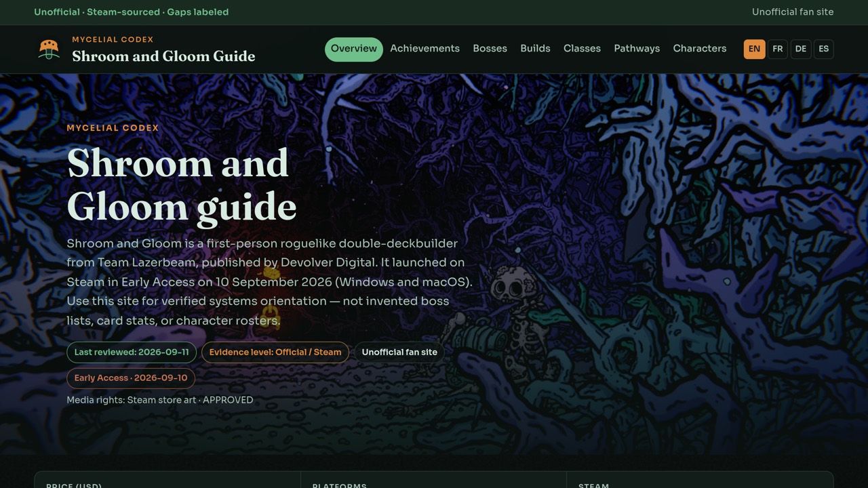Screen dimensions: 868x488
Task: Navigate to Classes
Action: click(582, 49)
